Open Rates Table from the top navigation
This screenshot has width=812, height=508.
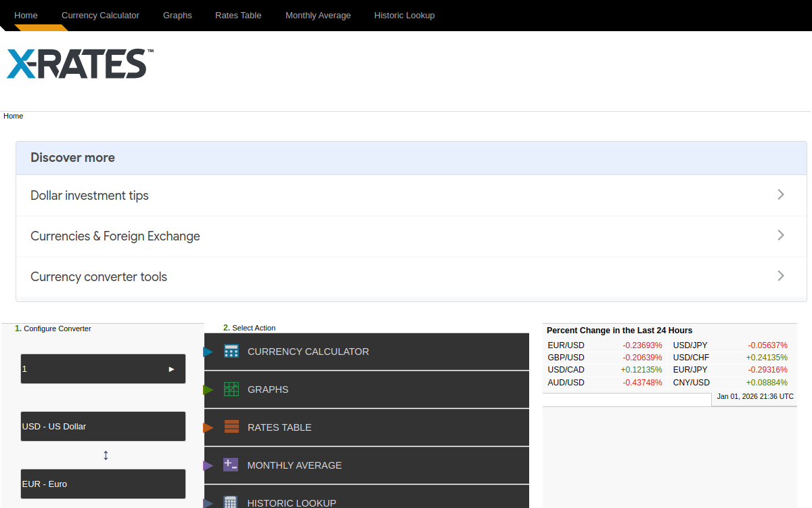[238, 15]
